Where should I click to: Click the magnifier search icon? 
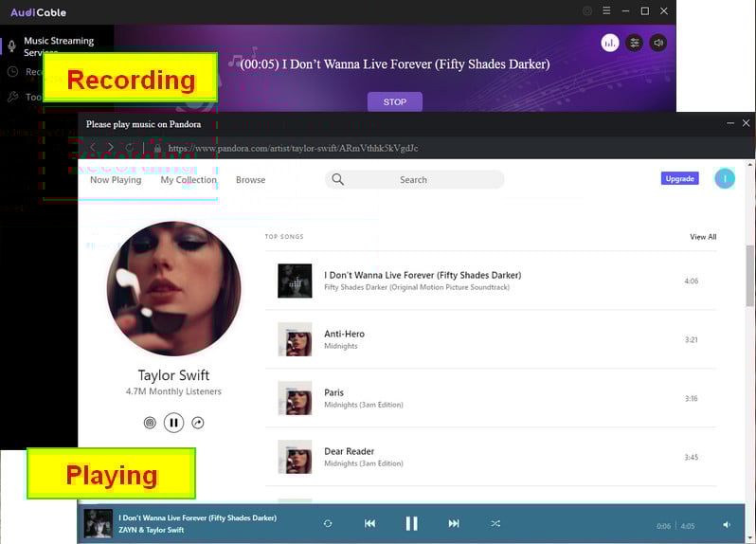pyautogui.click(x=338, y=179)
